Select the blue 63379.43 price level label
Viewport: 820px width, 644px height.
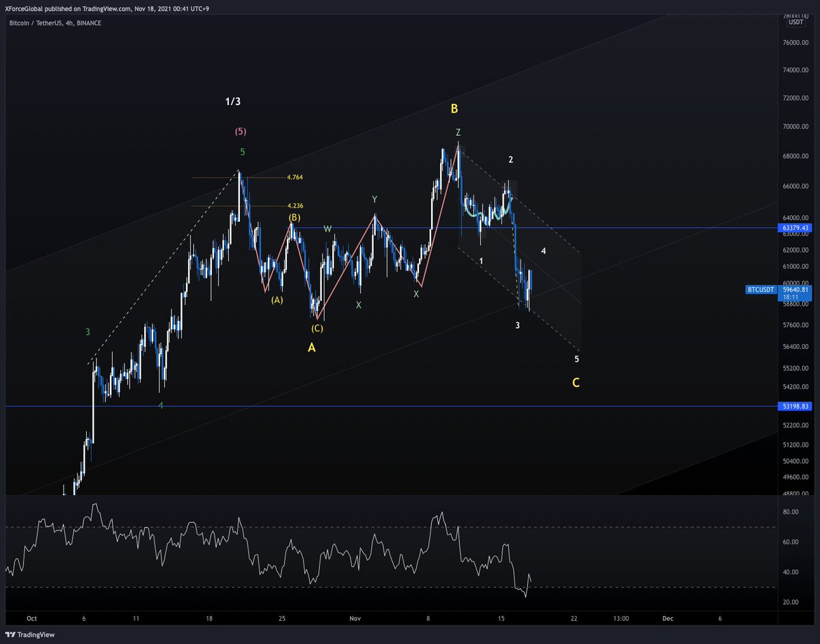pyautogui.click(x=795, y=227)
